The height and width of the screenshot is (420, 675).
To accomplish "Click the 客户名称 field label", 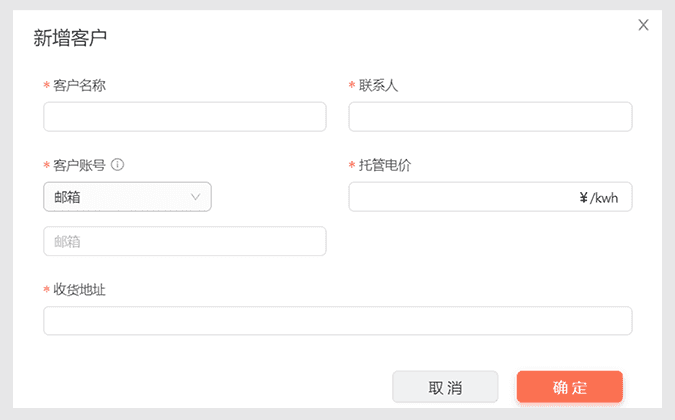I will tap(79, 85).
